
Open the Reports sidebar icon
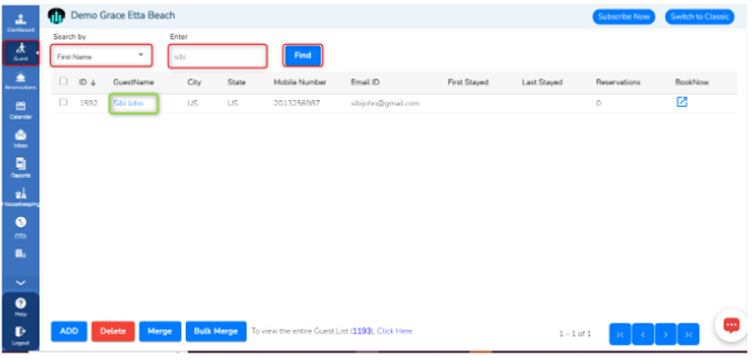pyautogui.click(x=20, y=168)
